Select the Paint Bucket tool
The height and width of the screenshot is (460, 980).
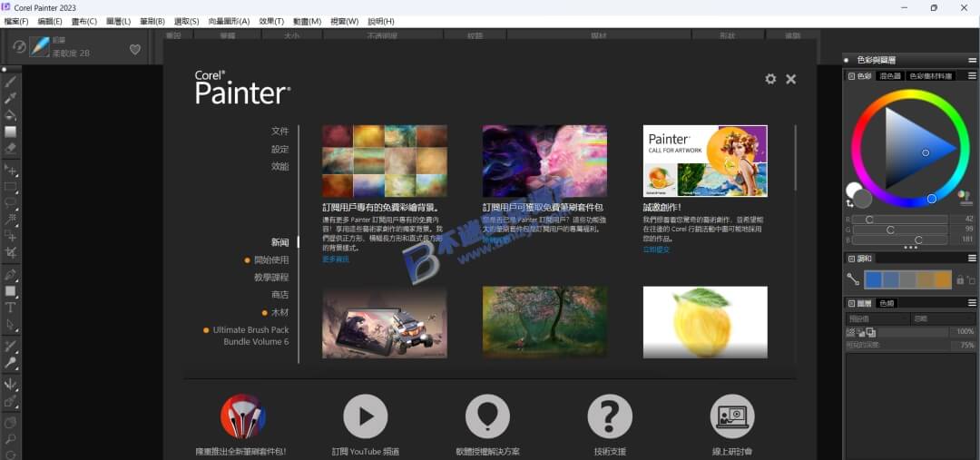tap(11, 115)
